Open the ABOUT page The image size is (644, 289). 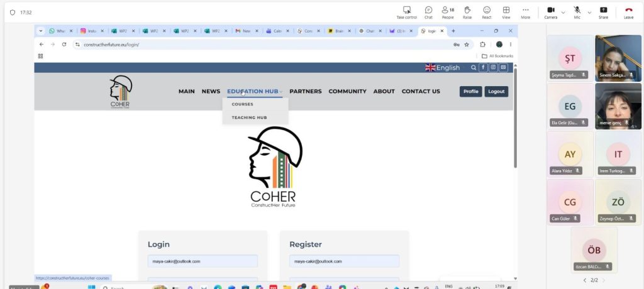(384, 92)
